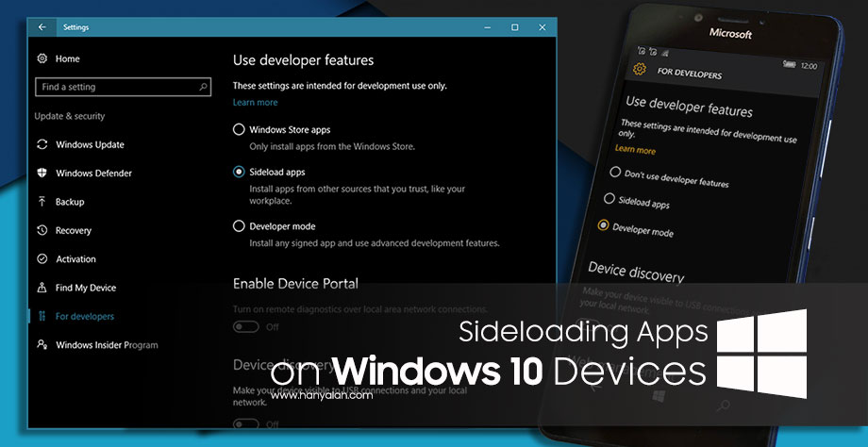Click the orange gear icon on the phone
868x447 pixels.
click(640, 69)
